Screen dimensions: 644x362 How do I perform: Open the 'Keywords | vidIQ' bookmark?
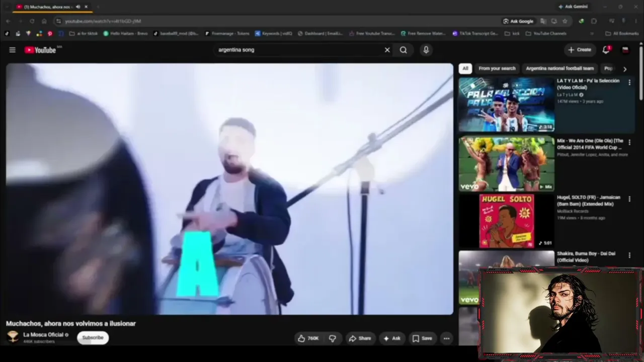274,34
